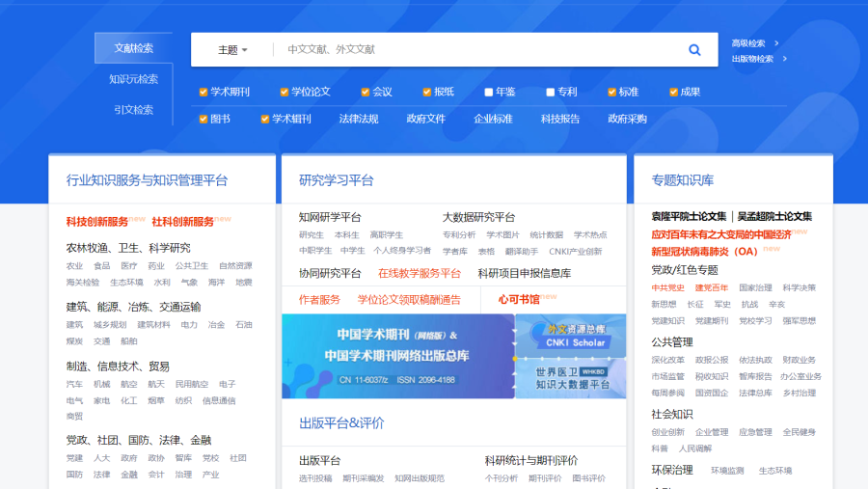
Task: Open 新型冠状病毒肺炎（OA） topic link
Action: tap(705, 252)
